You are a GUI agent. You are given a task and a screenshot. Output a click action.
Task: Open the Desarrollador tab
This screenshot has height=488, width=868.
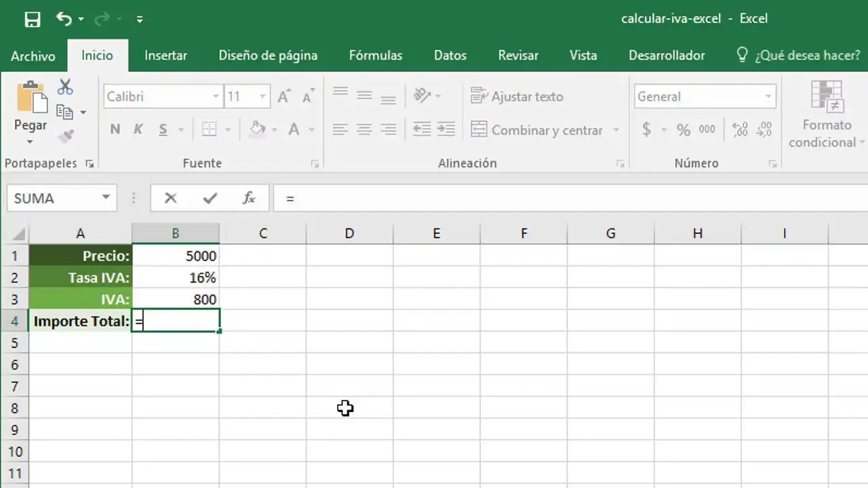coord(667,56)
